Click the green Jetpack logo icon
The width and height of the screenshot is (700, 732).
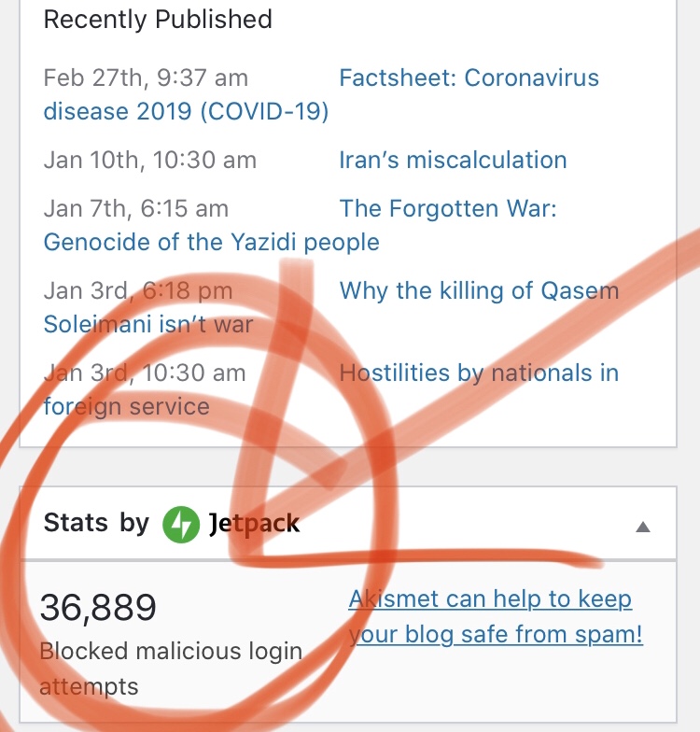coord(181,525)
